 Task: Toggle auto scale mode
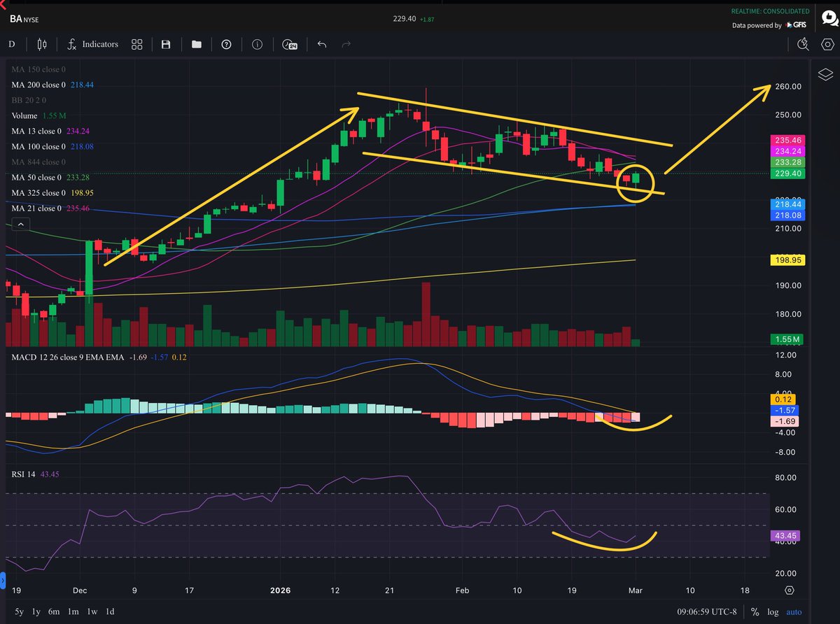click(x=794, y=611)
